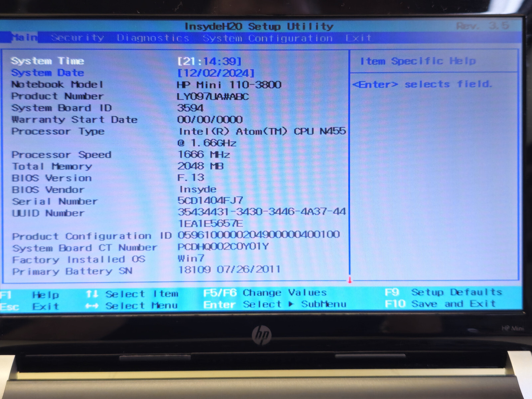Click the Warranty Start Date label
This screenshot has width=532, height=399.
(x=74, y=119)
